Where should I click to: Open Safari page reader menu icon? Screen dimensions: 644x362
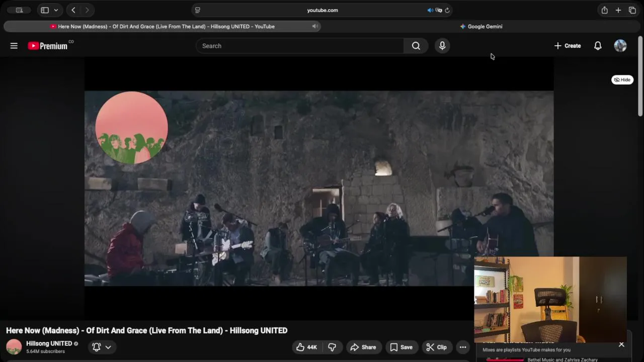pos(198,10)
